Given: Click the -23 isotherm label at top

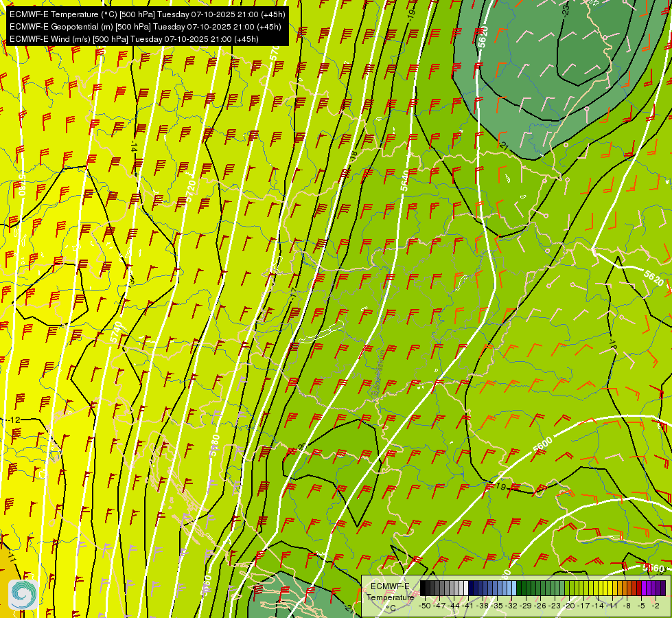Looking at the screenshot, I should pyautogui.click(x=566, y=8).
